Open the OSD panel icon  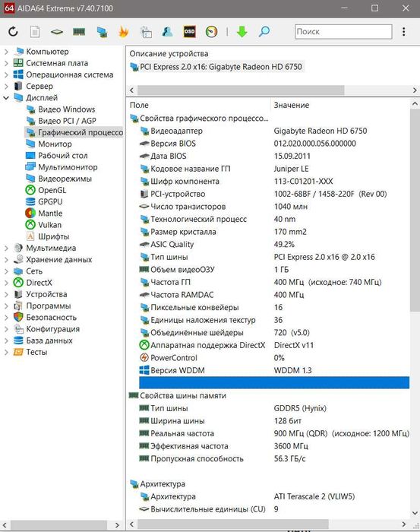coord(189,32)
